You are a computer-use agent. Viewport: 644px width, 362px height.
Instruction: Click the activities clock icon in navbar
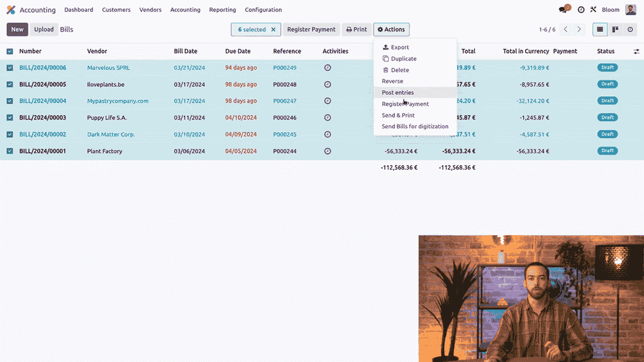click(x=581, y=10)
